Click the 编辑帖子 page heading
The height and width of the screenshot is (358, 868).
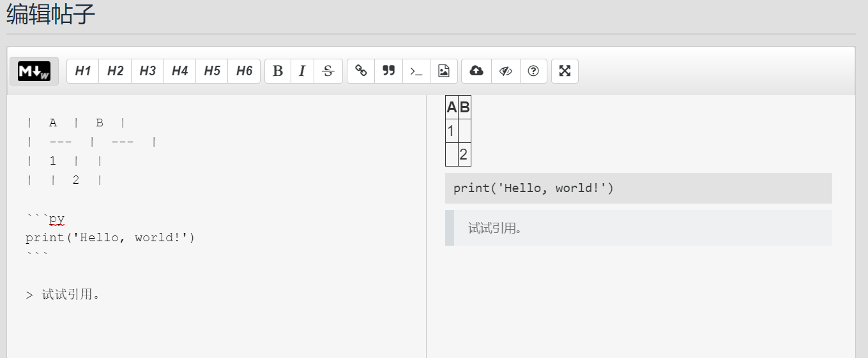(51, 14)
